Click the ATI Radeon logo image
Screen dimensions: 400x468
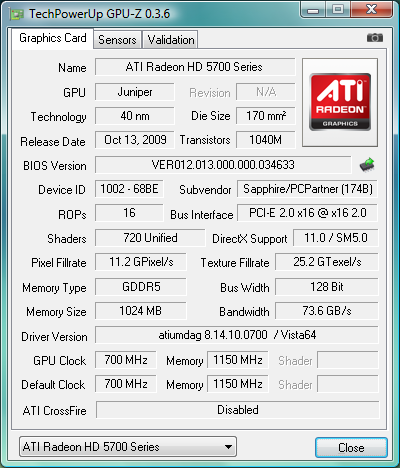pos(340,102)
